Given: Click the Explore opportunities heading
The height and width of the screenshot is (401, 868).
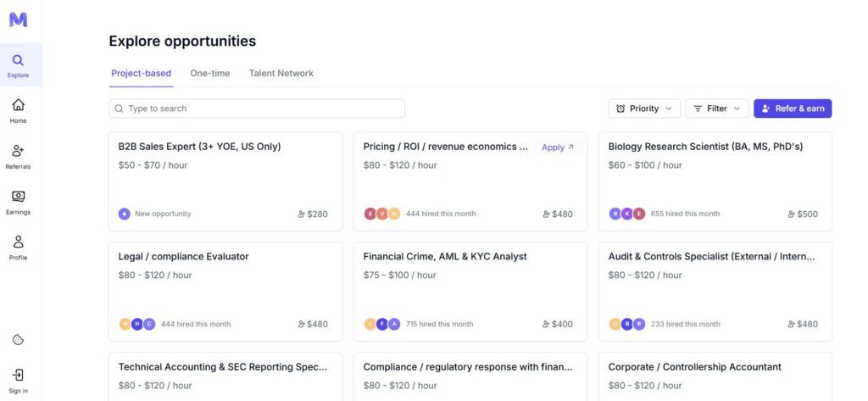Looking at the screenshot, I should coord(182,41).
